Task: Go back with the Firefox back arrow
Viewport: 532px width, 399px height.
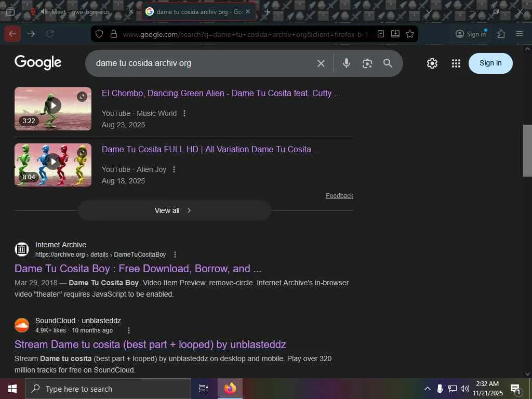Action: 12,34
